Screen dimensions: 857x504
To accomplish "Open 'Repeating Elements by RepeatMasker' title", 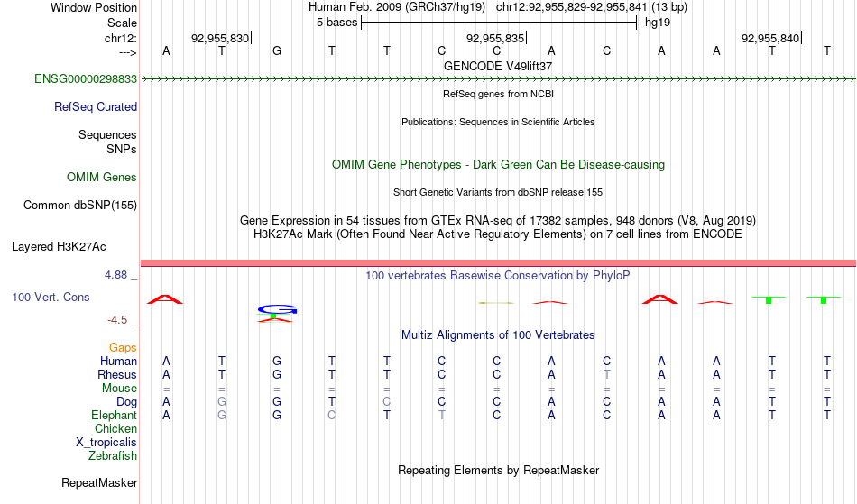I will coord(498,471).
